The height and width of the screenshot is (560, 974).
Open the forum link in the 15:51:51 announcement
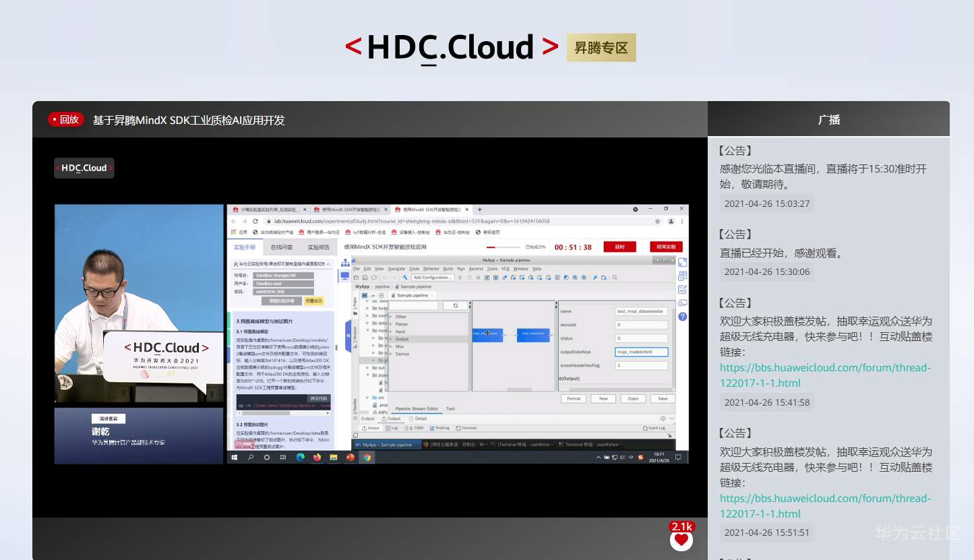[x=825, y=506]
